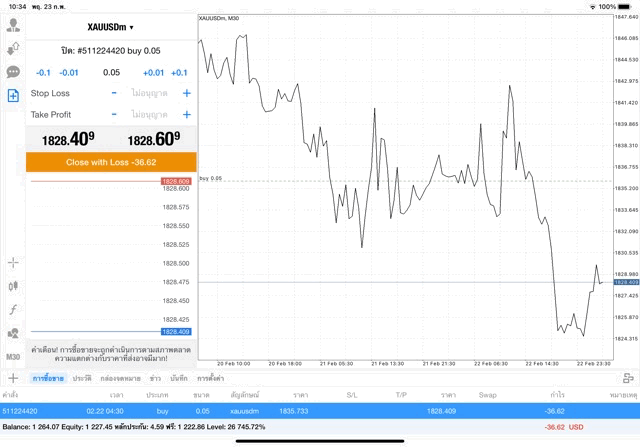Select the XAUUSDm, M30 chart title
Image resolution: width=640 pixels, height=447 pixels.
point(219,18)
